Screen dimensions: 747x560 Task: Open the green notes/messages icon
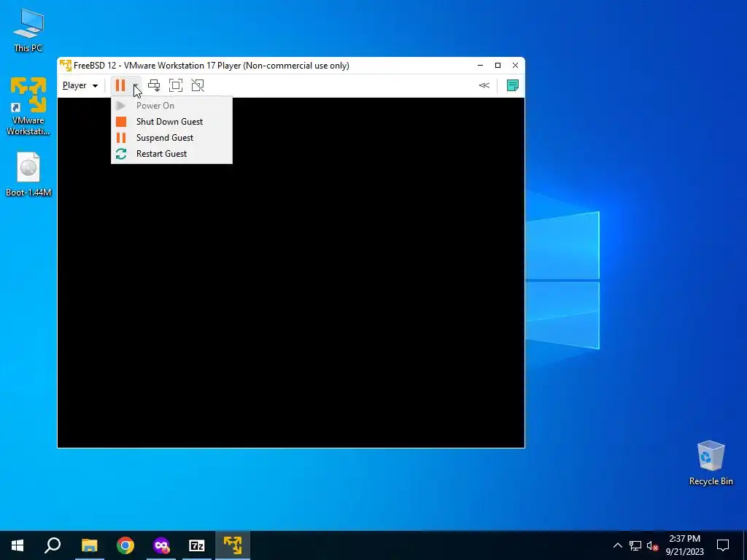click(513, 85)
